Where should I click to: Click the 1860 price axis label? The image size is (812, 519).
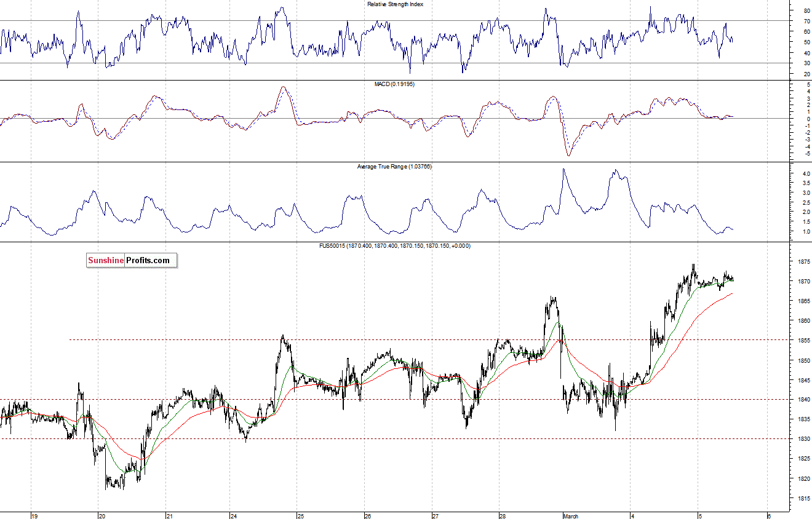click(804, 321)
